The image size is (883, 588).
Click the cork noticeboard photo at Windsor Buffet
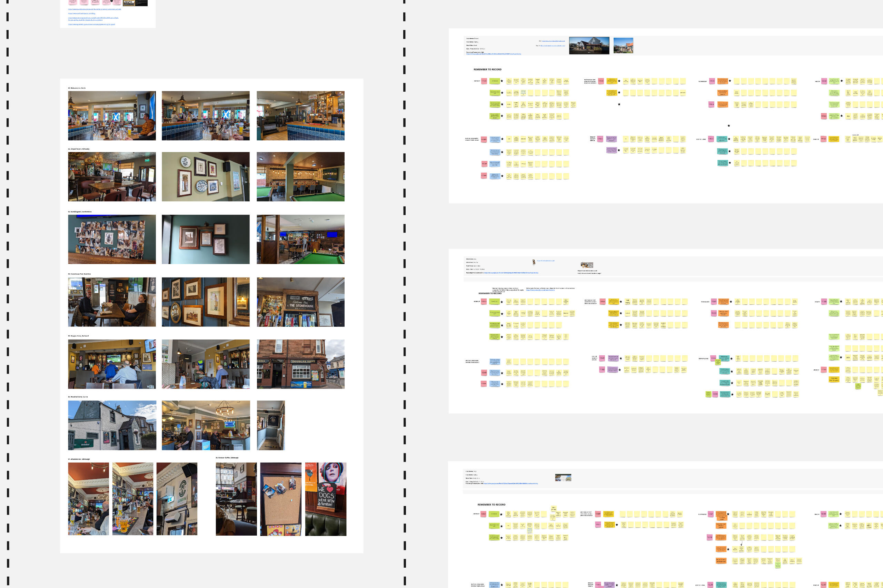pos(281,499)
